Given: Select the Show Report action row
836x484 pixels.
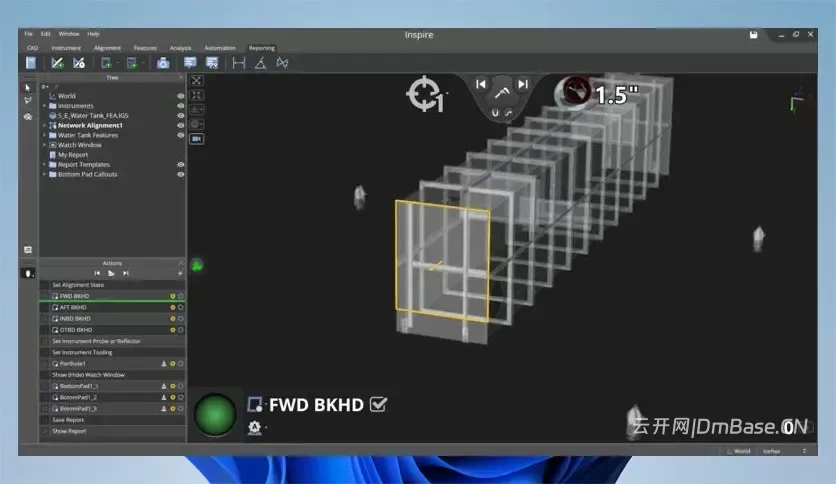Looking at the screenshot, I should 113,431.
